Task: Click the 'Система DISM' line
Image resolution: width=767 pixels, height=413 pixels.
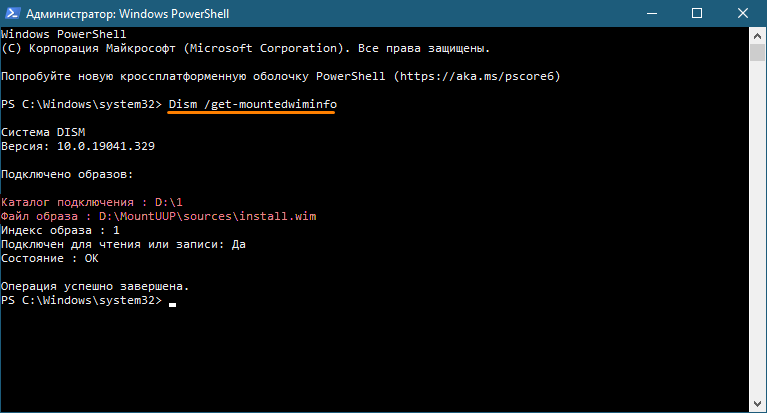Action: pos(43,132)
